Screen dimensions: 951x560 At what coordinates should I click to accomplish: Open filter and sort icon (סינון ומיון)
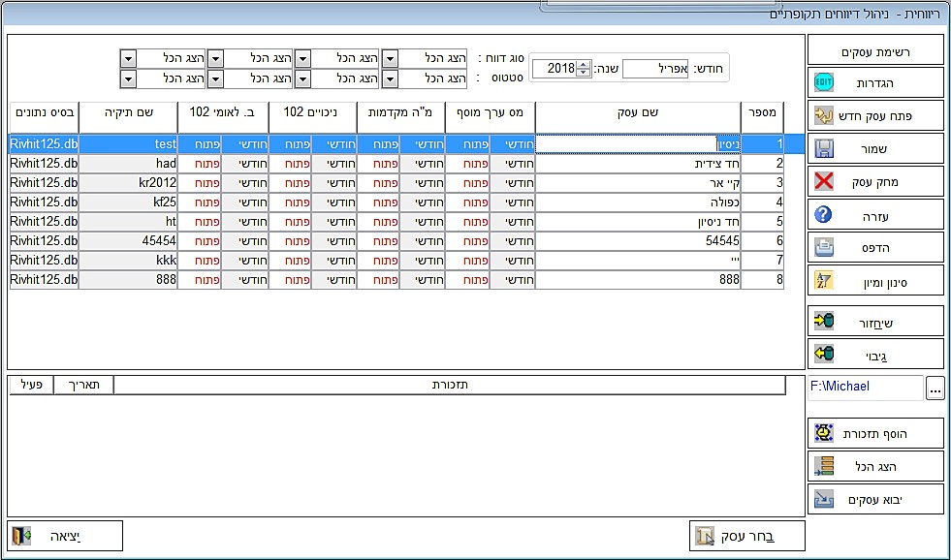click(824, 281)
